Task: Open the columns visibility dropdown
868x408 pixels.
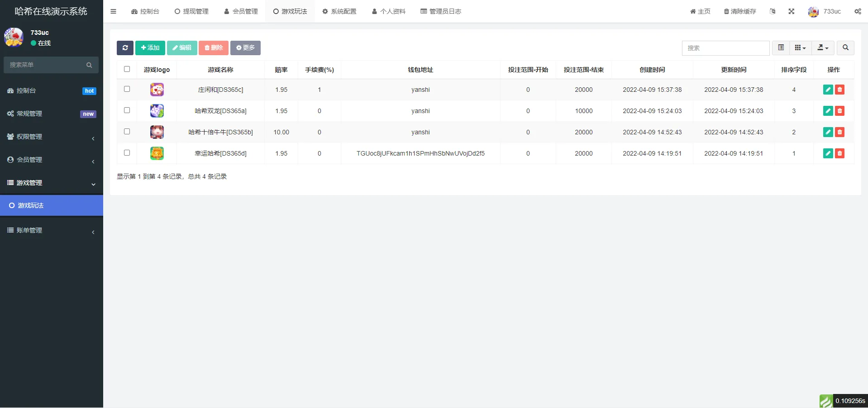Action: point(800,48)
